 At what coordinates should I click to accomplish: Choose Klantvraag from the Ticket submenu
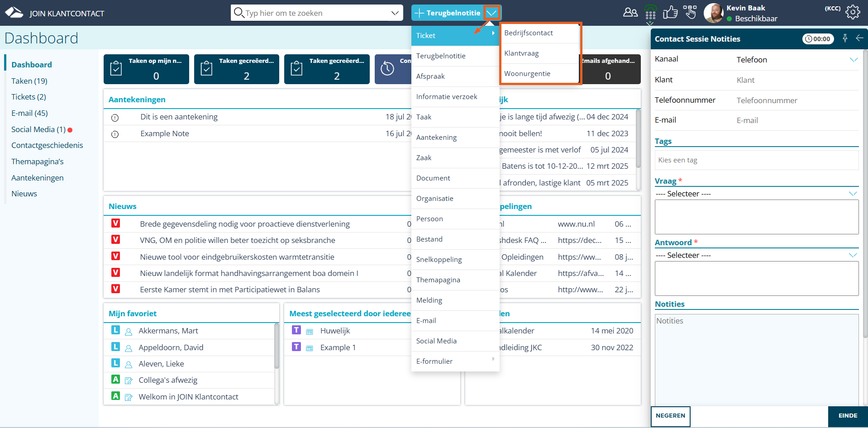[521, 53]
